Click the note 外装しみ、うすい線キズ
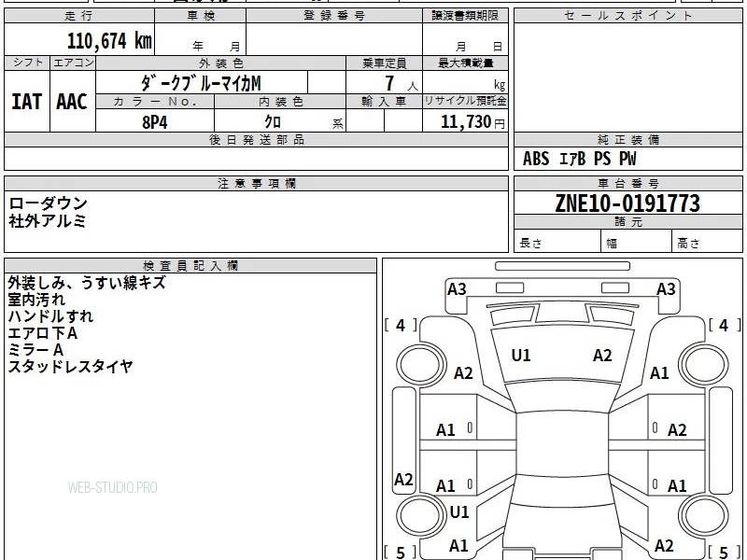The height and width of the screenshot is (560, 747). [87, 283]
